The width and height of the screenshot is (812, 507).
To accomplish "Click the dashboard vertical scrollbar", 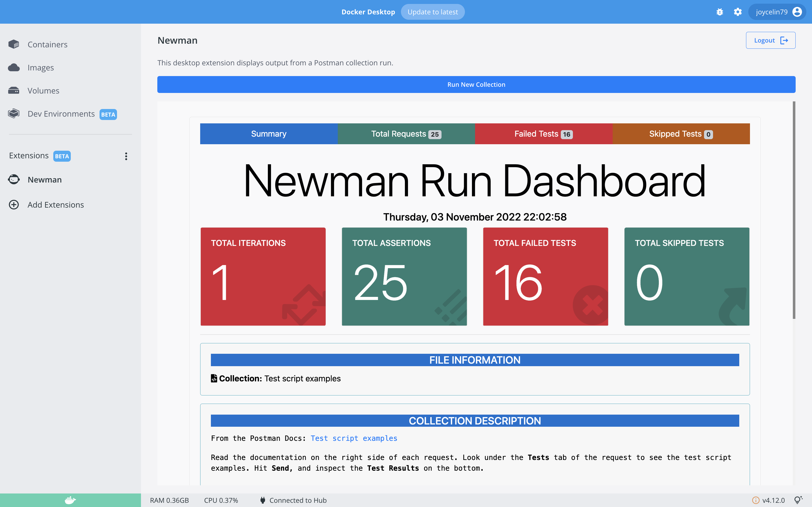I will (x=794, y=210).
